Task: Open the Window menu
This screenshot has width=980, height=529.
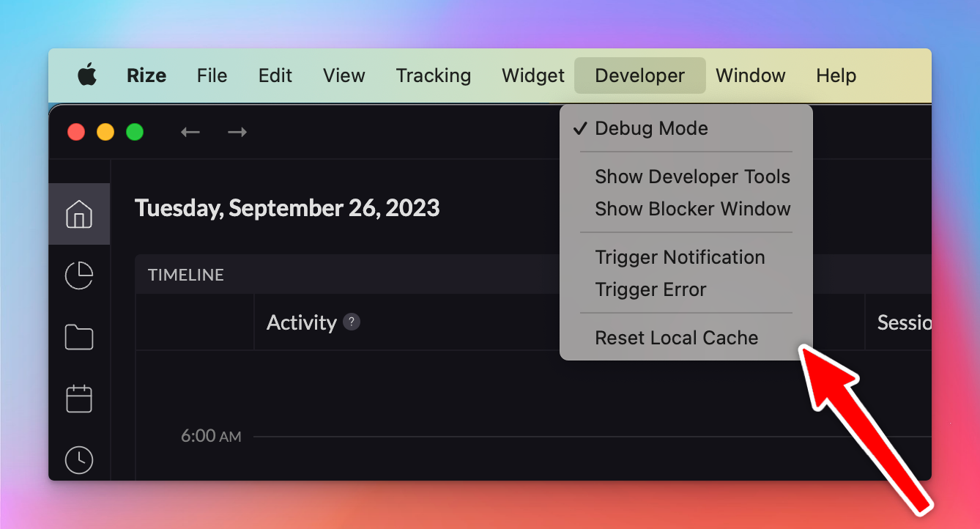Action: [x=751, y=75]
